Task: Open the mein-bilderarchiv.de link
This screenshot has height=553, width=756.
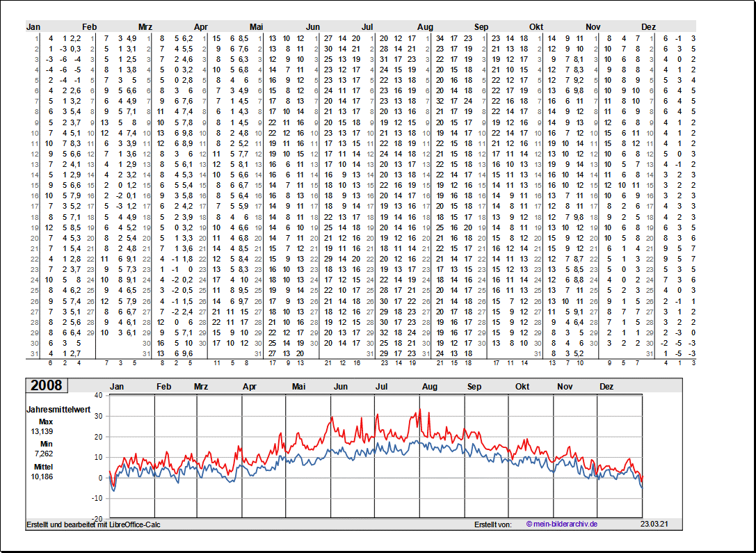Action: [x=561, y=524]
